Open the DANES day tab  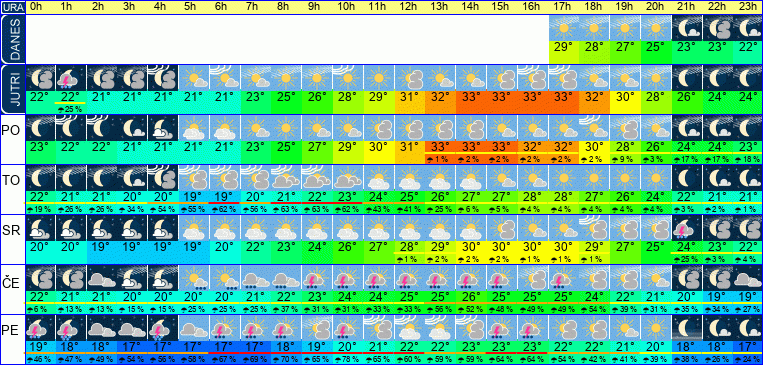12,39
